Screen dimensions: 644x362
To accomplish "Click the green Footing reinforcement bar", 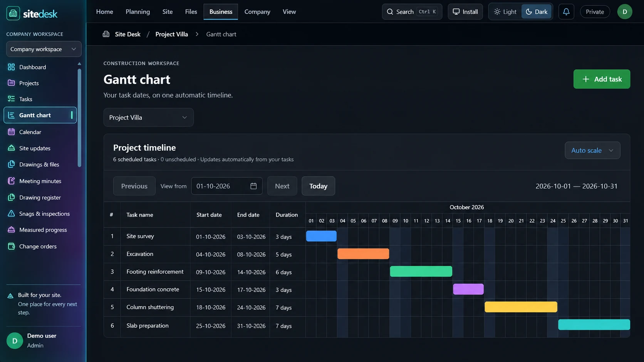I will click(x=421, y=271).
